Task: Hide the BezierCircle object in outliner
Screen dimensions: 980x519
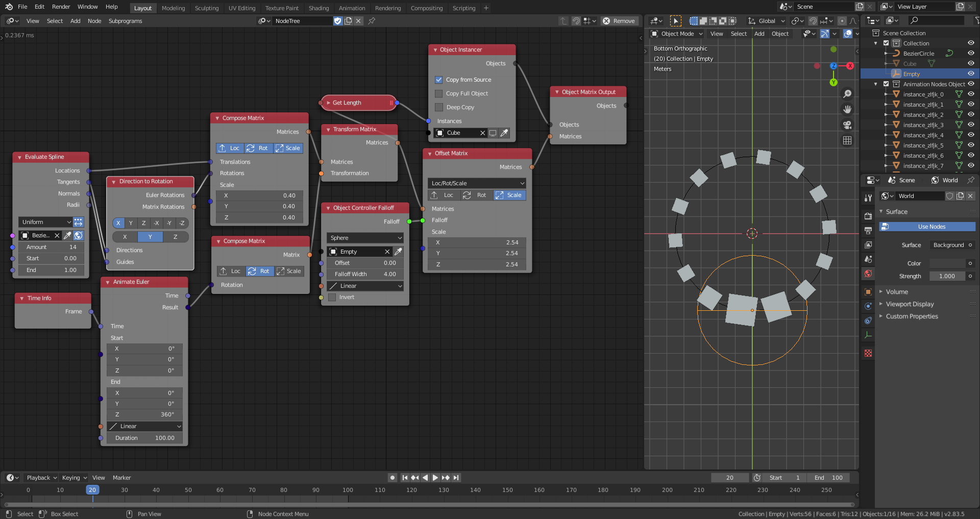Action: (x=971, y=53)
